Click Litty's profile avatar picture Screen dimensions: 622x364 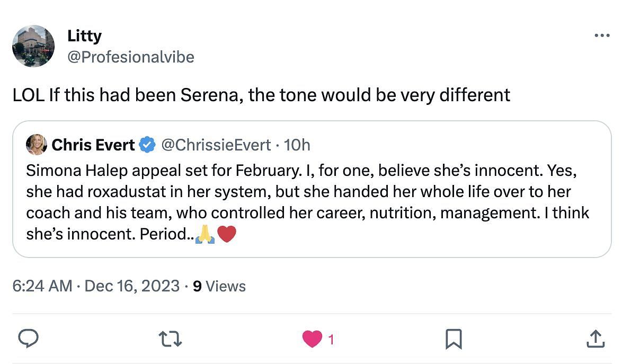[x=33, y=46]
